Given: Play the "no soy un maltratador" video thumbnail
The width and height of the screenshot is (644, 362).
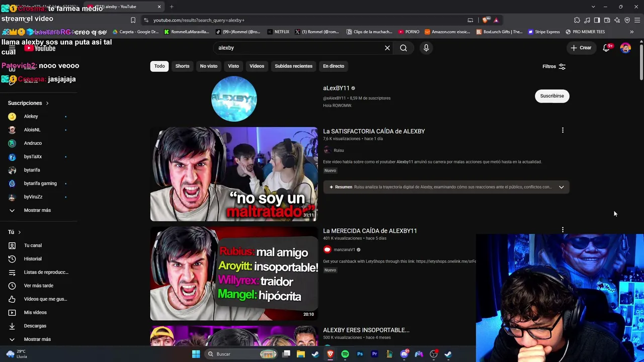Looking at the screenshot, I should (x=234, y=174).
